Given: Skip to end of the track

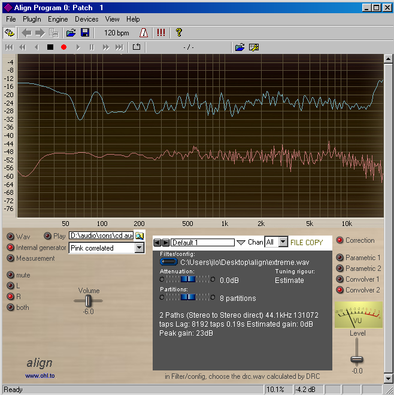Looking at the screenshot, I should [119, 47].
